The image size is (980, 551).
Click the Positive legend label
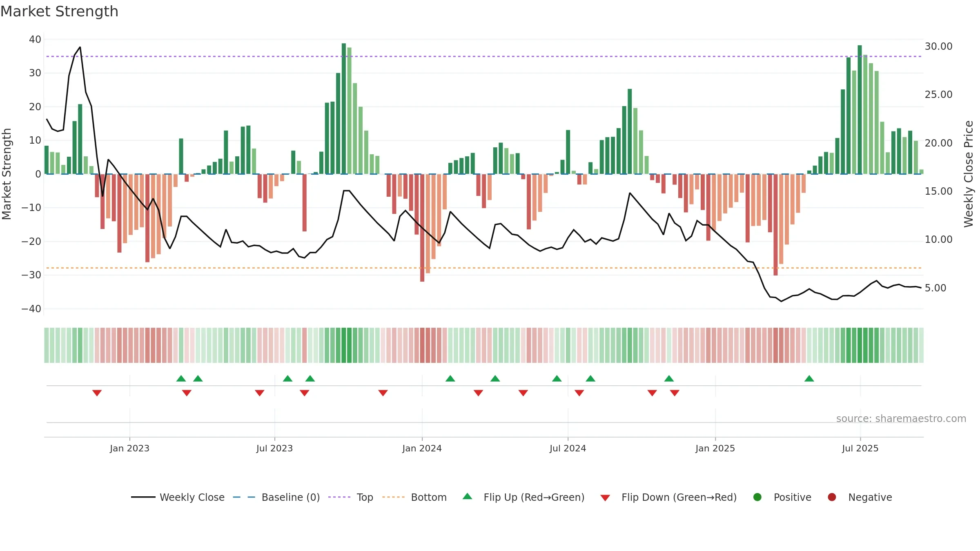point(793,497)
